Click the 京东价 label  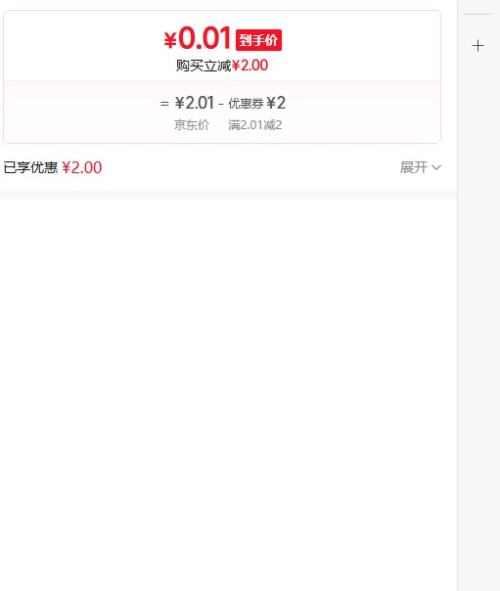191,125
